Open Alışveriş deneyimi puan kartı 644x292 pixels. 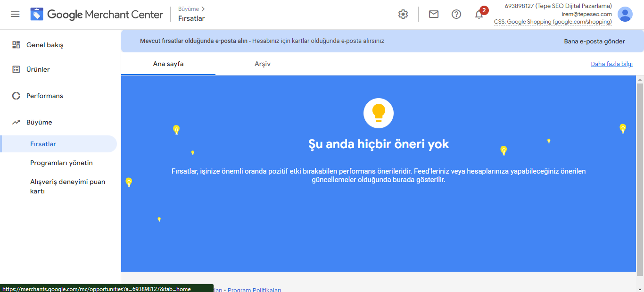coord(67,186)
